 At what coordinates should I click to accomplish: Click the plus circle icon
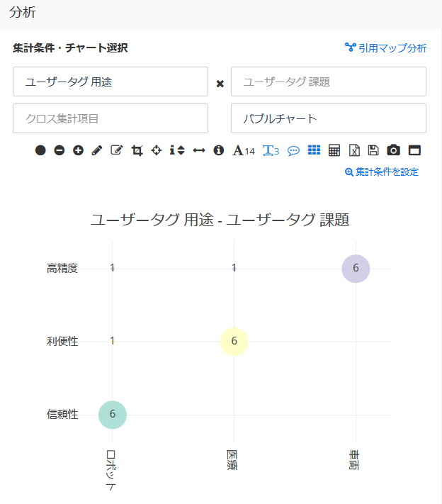pos(79,150)
